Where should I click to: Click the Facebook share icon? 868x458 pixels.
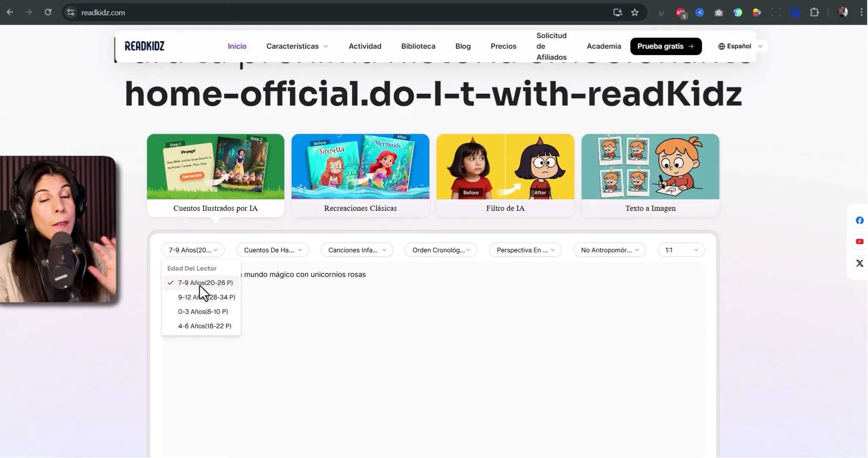860,221
